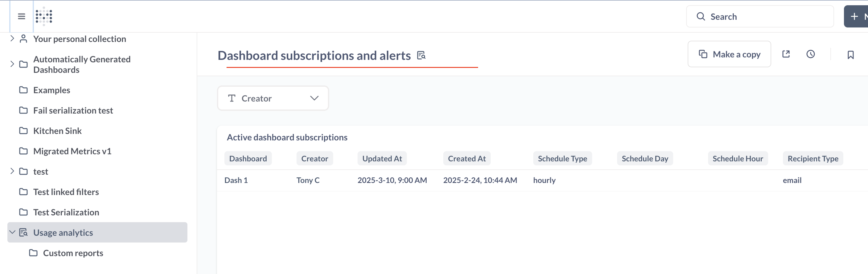Open the Test Serialization collection
The image size is (868, 274).
tap(66, 212)
